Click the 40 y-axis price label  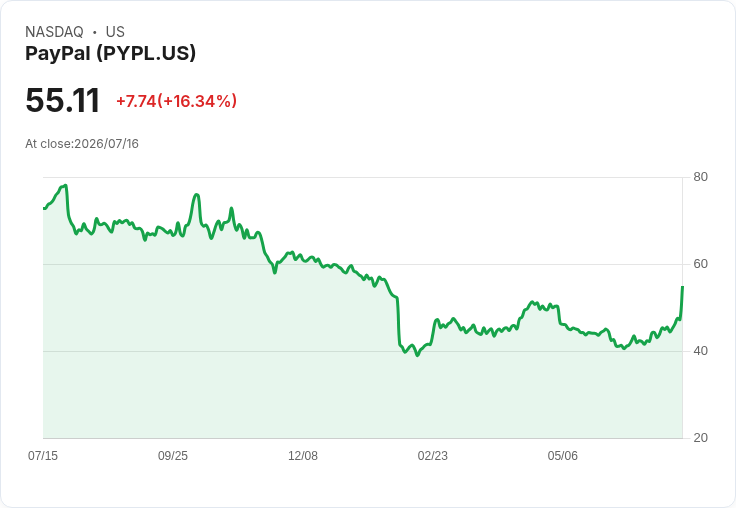tap(700, 351)
